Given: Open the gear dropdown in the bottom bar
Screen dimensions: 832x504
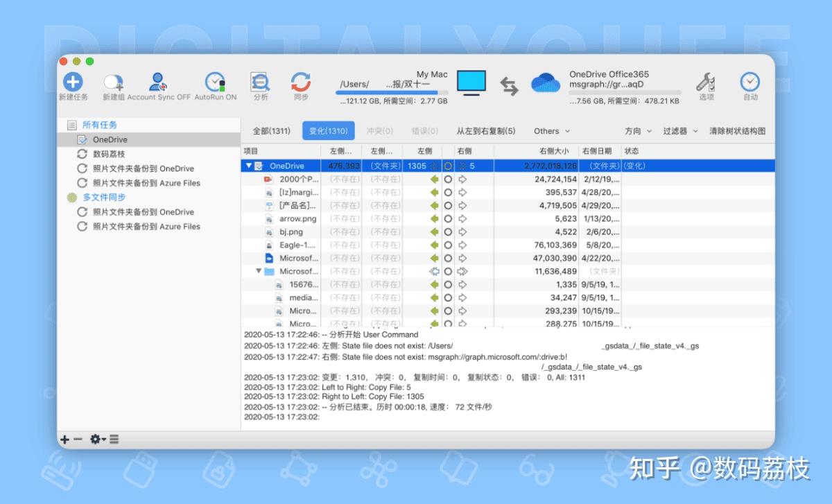Looking at the screenshot, I should point(97,440).
